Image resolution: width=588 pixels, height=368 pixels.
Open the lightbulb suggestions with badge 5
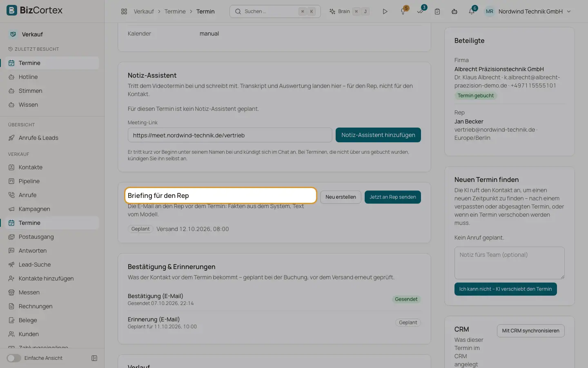(x=403, y=11)
